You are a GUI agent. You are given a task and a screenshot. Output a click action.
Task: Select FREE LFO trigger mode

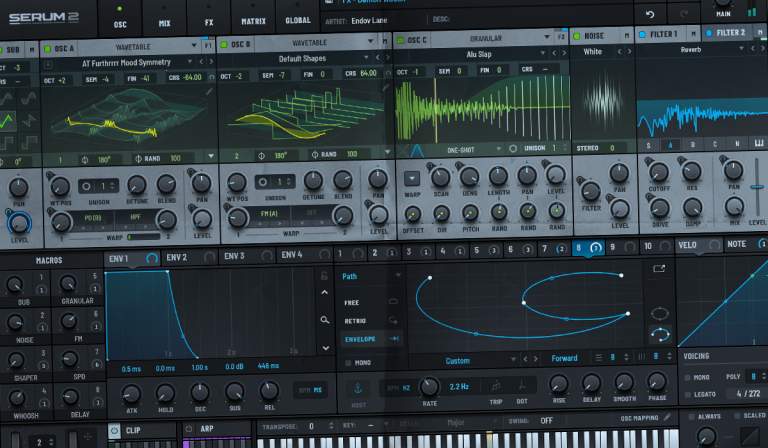[351, 303]
